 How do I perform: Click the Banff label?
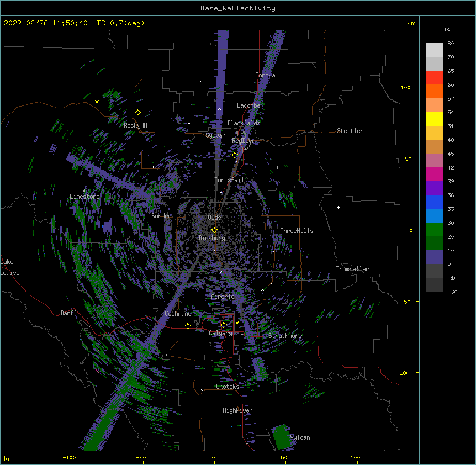tap(68, 313)
